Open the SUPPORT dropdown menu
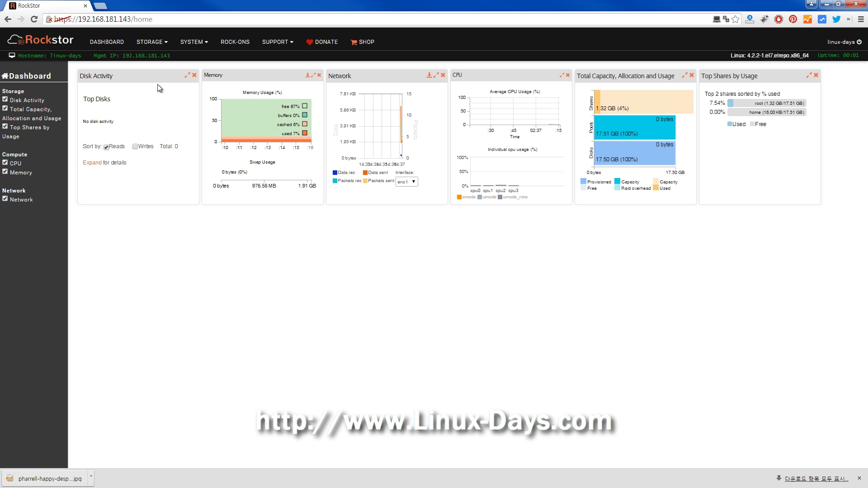The height and width of the screenshot is (488, 868). coord(278,42)
